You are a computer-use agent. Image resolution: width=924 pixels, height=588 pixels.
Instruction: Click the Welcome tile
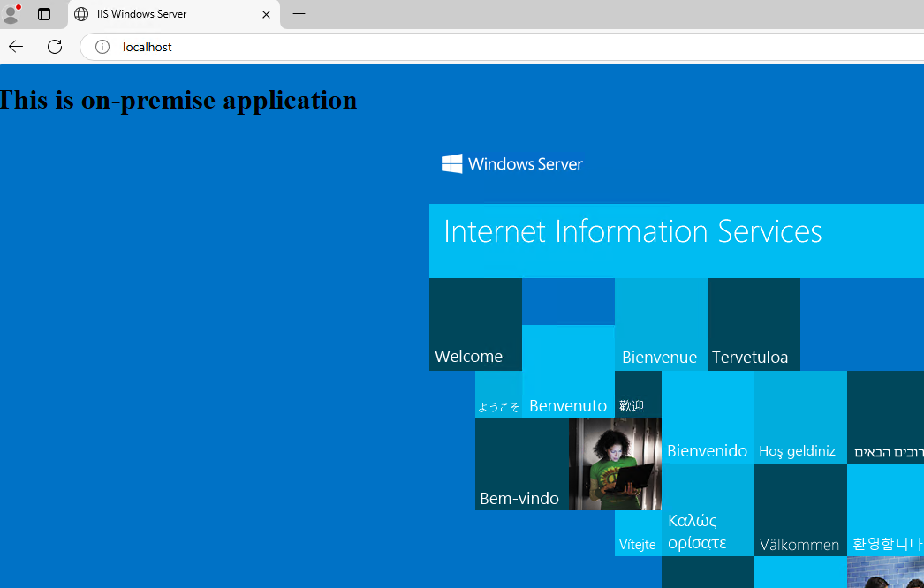[475, 324]
